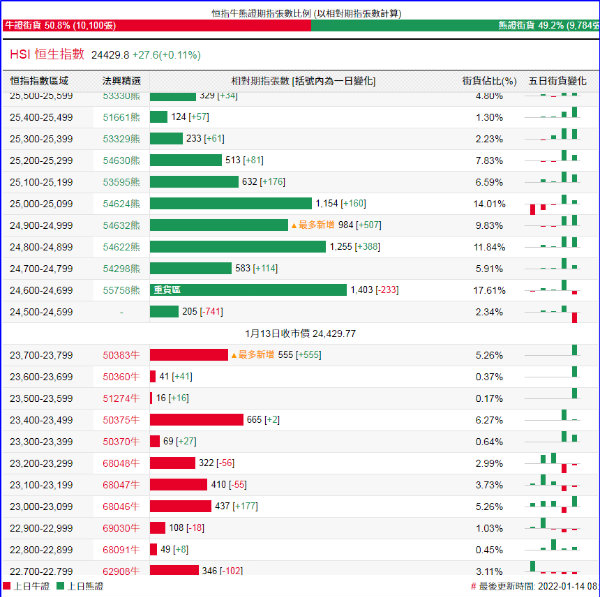The width and height of the screenshot is (600, 597).
Task: Click the red 上日牛證 legend square
Action: point(7,586)
